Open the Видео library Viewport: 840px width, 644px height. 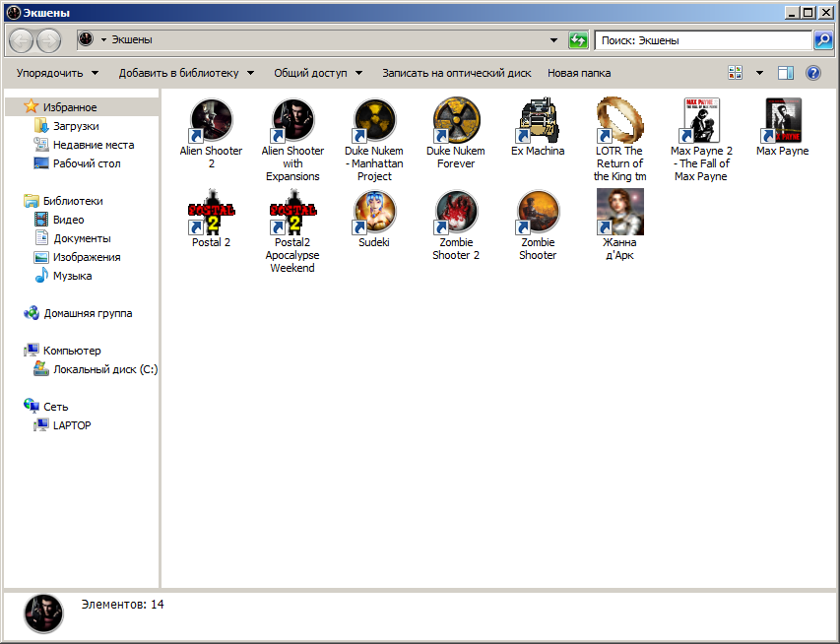[69, 220]
